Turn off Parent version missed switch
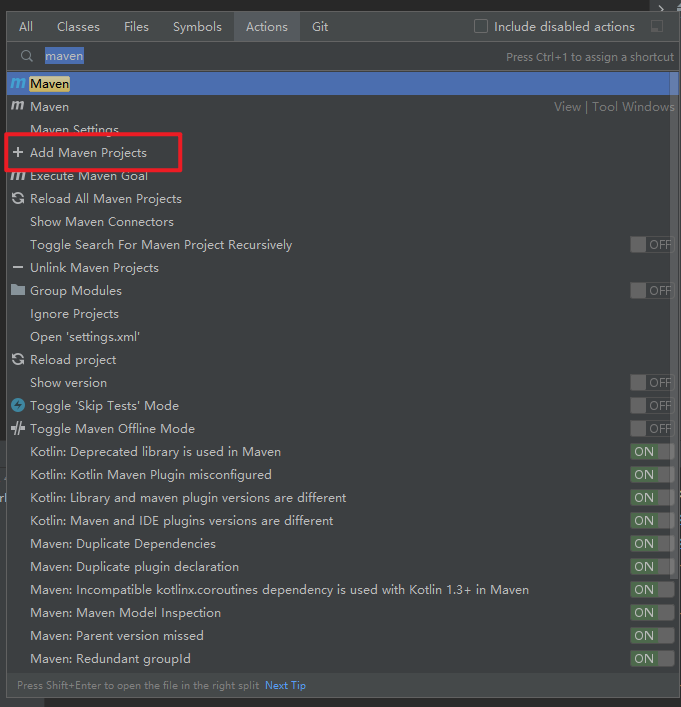Image resolution: width=681 pixels, height=707 pixels. 651,636
